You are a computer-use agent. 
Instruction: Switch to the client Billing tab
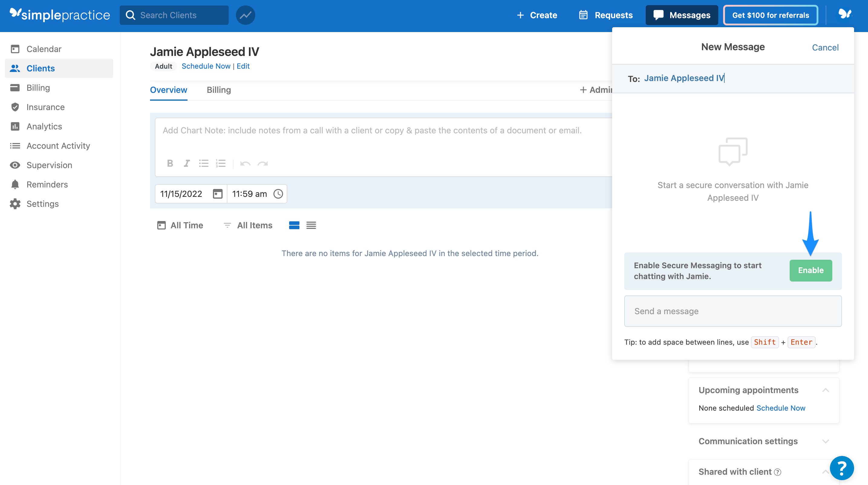[x=219, y=90]
